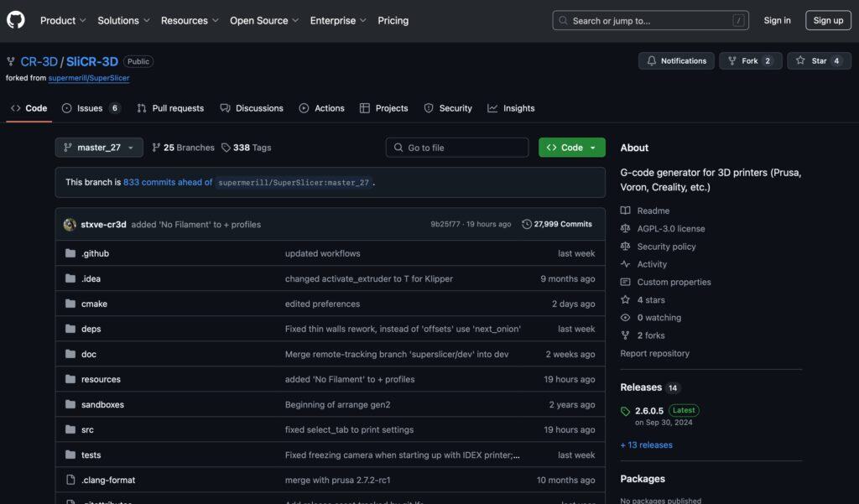Expand the Enterprise menu
This screenshot has width=859, height=504.
coord(338,20)
